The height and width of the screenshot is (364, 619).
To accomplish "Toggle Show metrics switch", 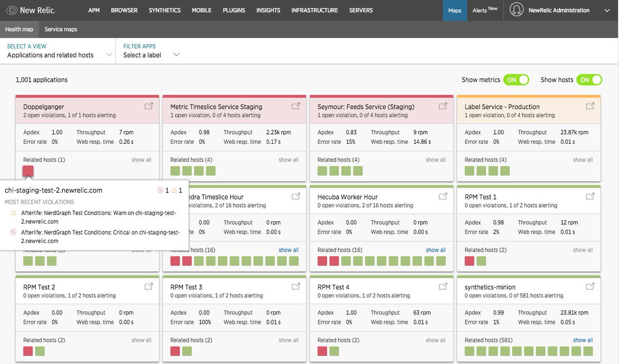I will pyautogui.click(x=516, y=80).
